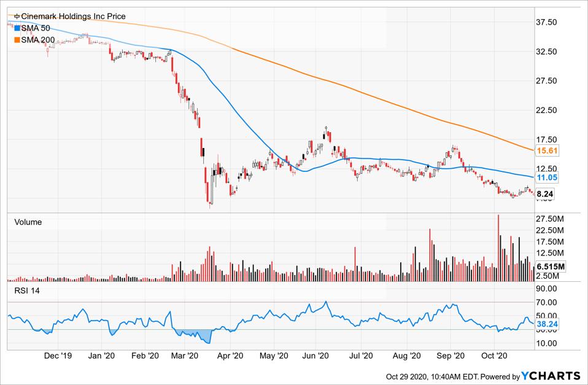Select the SMA 200 legend text
The width and height of the screenshot is (588, 385).
(x=38, y=40)
